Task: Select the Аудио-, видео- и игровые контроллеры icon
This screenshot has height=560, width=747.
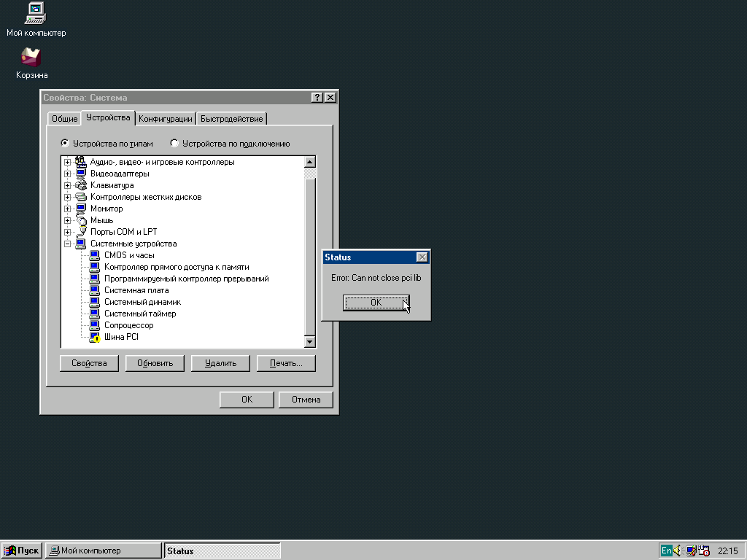Action: 80,162
